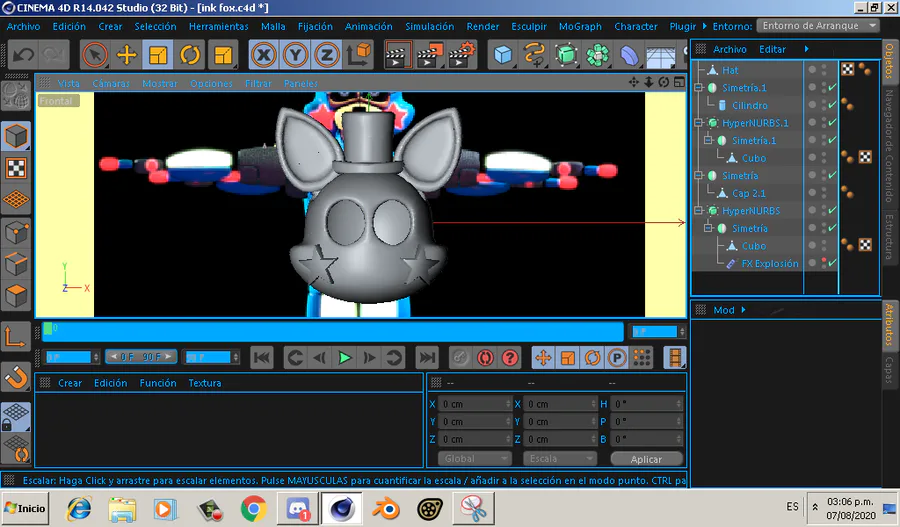
Task: Enable snapping with the magnet icon
Action: point(16,377)
